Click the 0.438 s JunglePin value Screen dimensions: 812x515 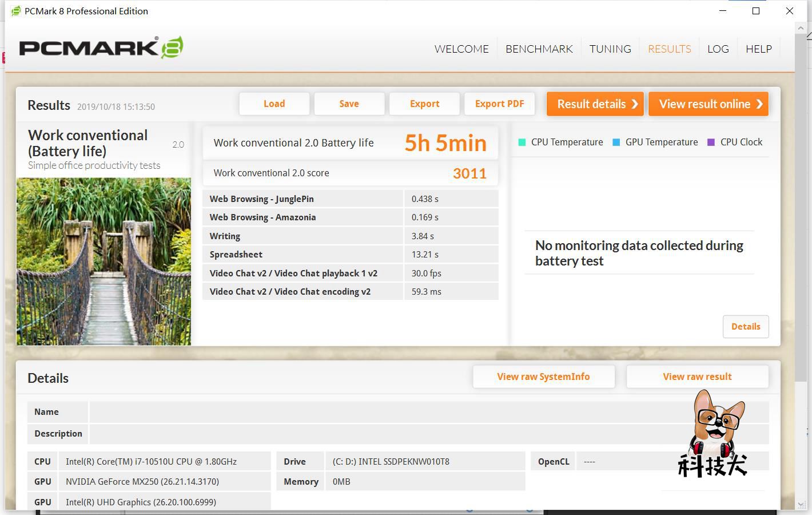pos(425,199)
